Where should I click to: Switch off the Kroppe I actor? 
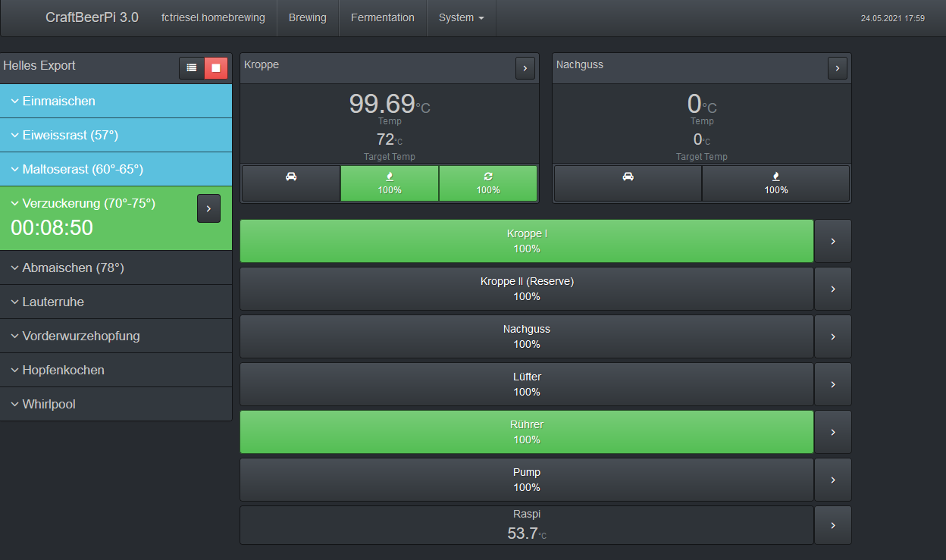[x=526, y=241]
